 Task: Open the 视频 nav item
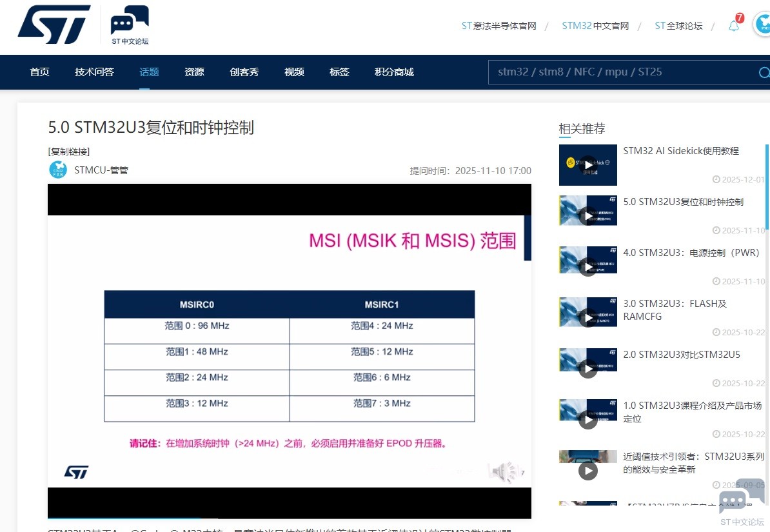(294, 72)
